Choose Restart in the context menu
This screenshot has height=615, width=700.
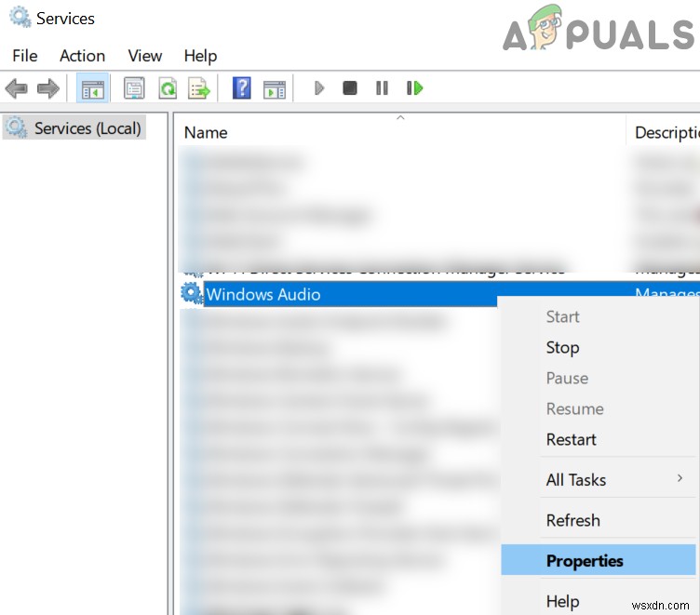571,439
